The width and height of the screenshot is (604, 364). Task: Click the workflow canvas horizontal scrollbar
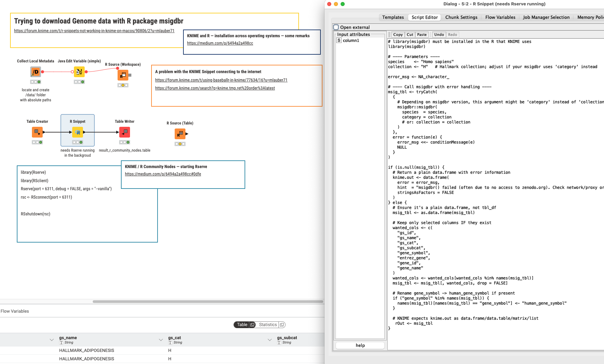[x=208, y=302]
